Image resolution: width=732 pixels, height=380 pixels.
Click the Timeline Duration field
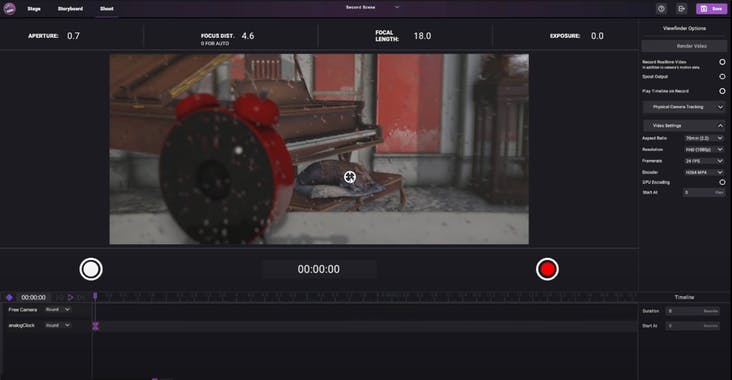click(693, 311)
